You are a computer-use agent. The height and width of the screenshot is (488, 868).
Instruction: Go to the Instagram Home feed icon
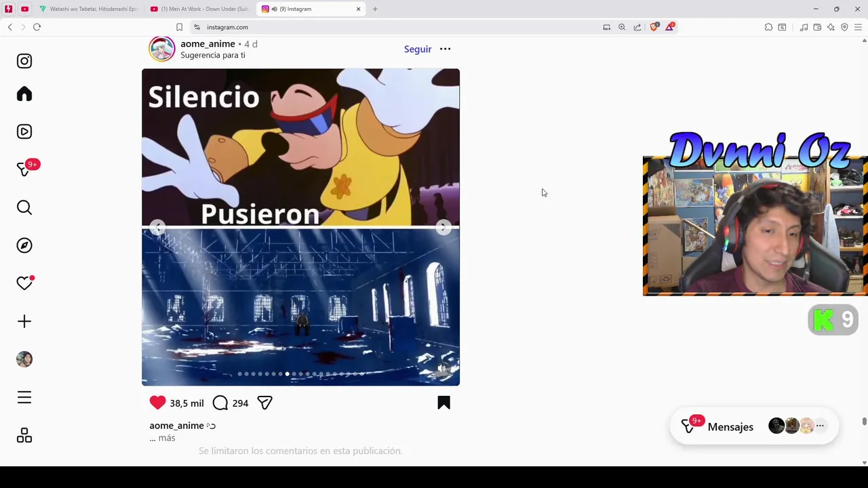24,94
